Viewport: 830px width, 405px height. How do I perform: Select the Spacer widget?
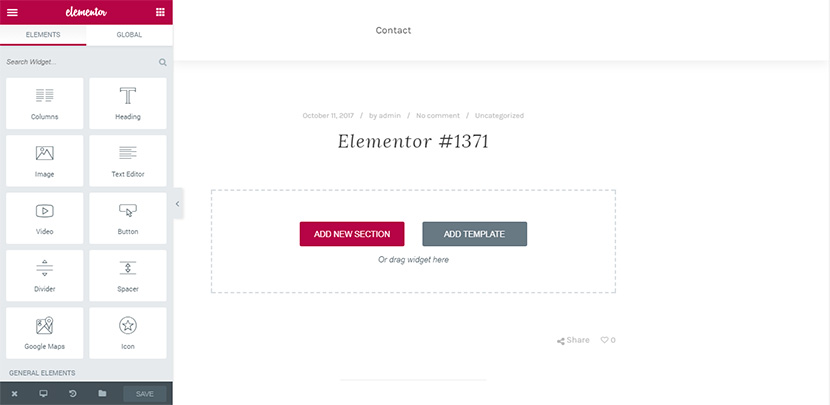click(128, 275)
